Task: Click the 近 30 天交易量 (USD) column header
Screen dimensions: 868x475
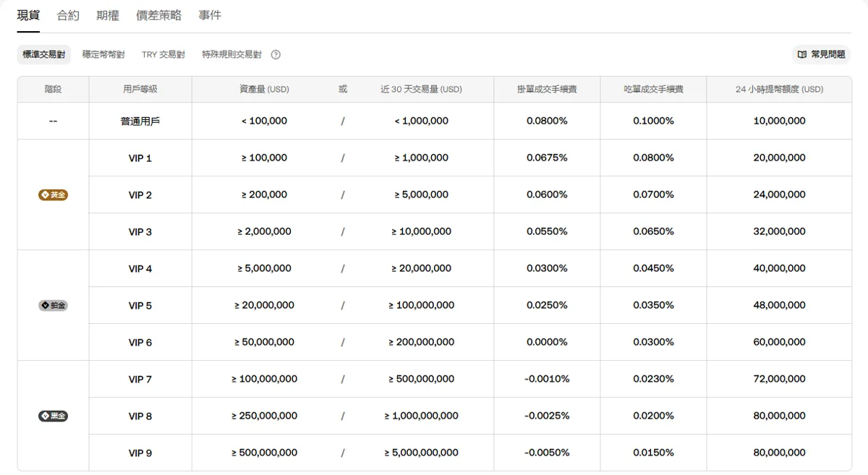Action: 421,90
